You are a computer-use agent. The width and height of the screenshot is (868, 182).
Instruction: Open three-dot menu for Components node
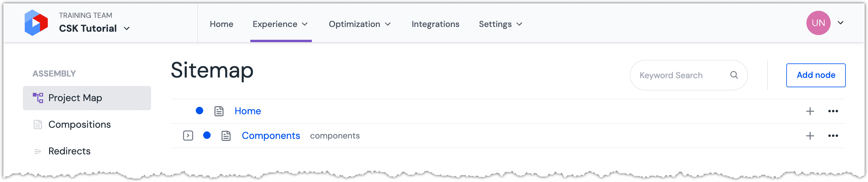(833, 136)
